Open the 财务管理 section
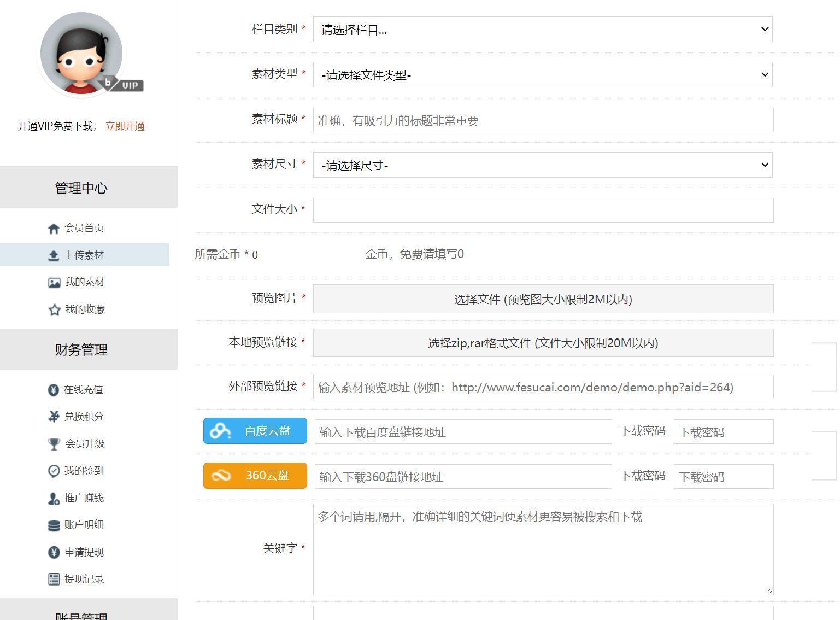The image size is (840, 620). point(80,350)
